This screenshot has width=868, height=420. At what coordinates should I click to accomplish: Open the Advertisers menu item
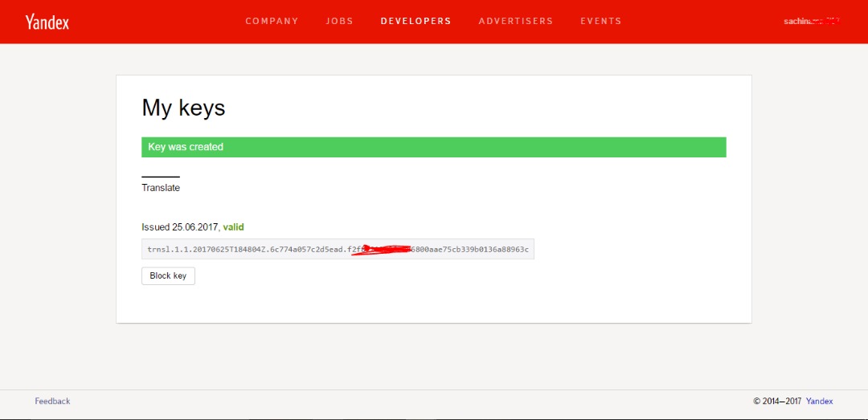coord(515,21)
